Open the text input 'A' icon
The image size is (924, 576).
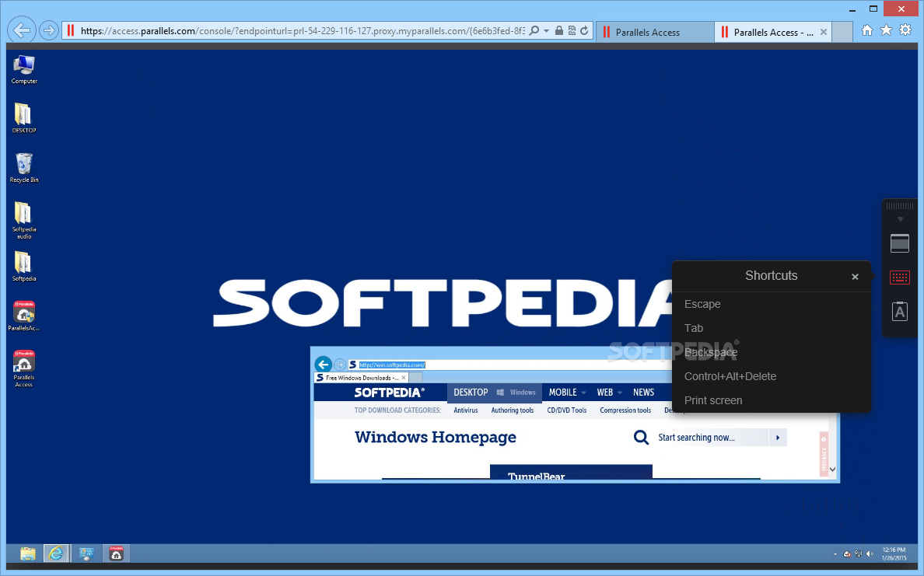point(900,312)
